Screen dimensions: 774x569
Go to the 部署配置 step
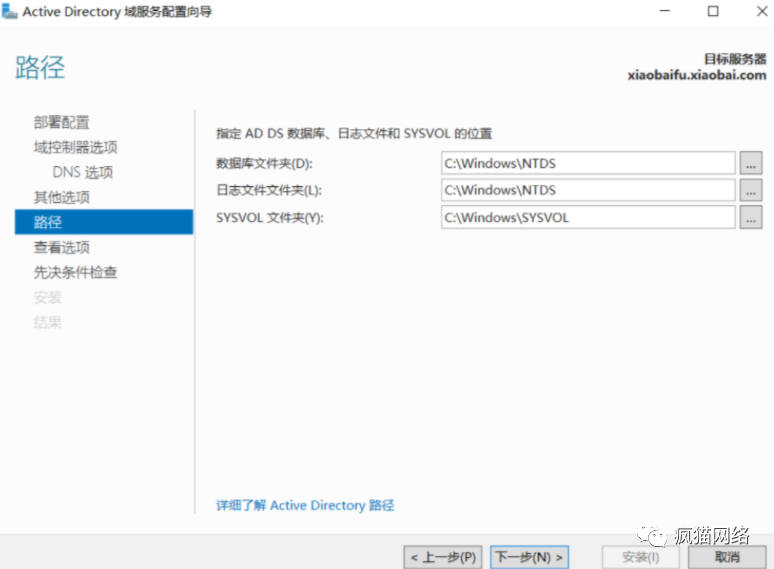[x=62, y=122]
